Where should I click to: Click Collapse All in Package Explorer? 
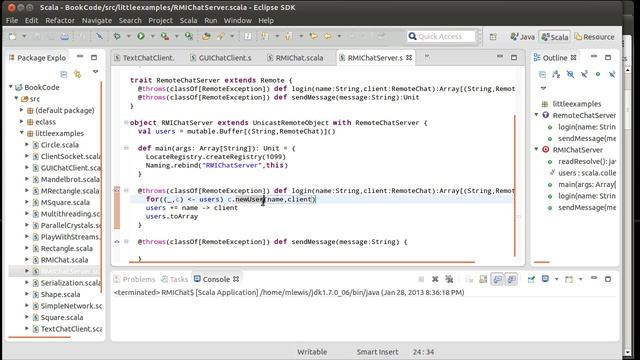click(x=64, y=74)
